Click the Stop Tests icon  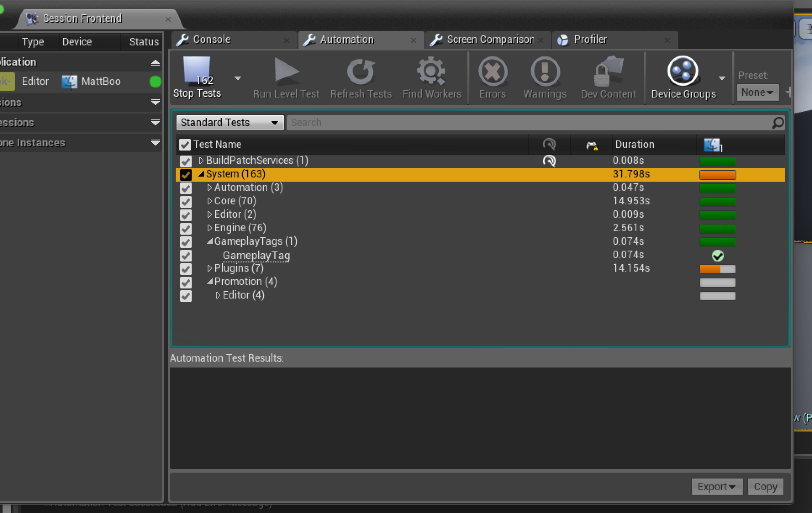pyautogui.click(x=197, y=71)
